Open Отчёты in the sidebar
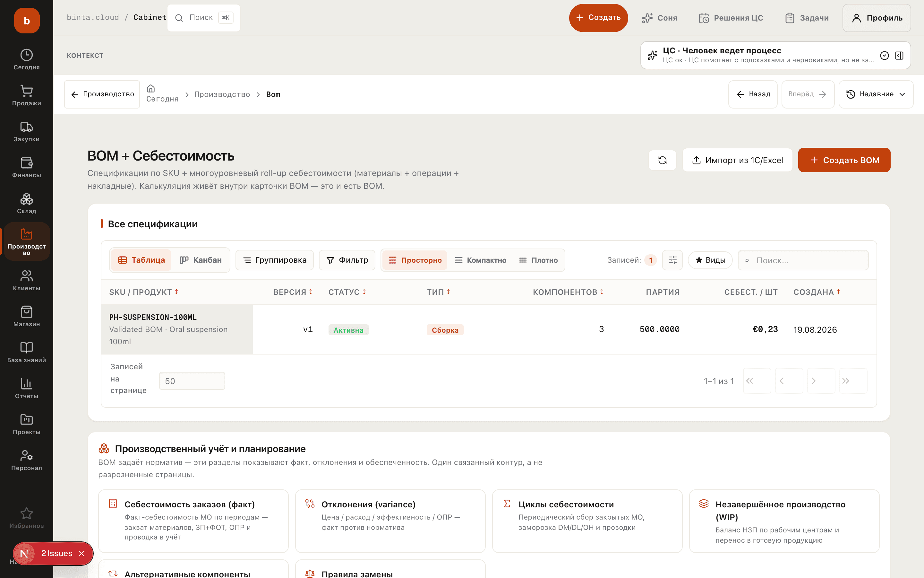This screenshot has height=578, width=924. (x=26, y=389)
